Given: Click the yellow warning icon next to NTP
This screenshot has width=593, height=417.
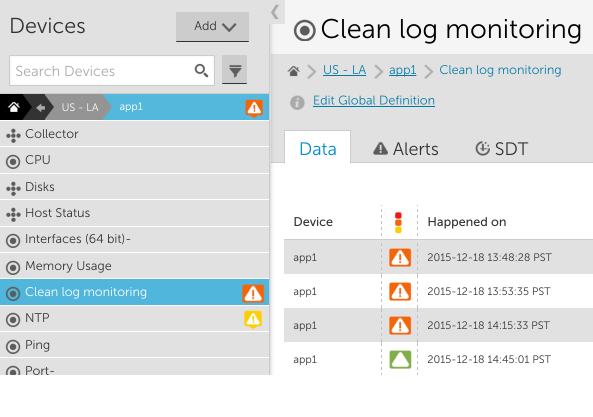Looking at the screenshot, I should coord(253,319).
